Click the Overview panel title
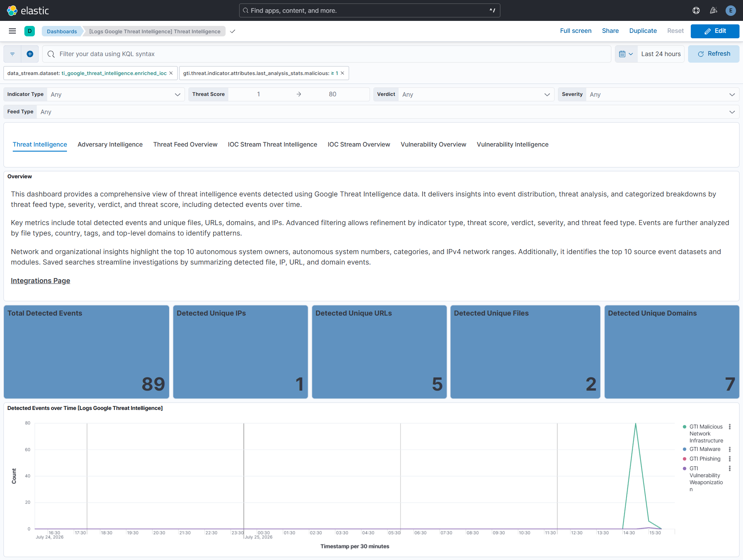743x560 pixels. [x=19, y=176]
